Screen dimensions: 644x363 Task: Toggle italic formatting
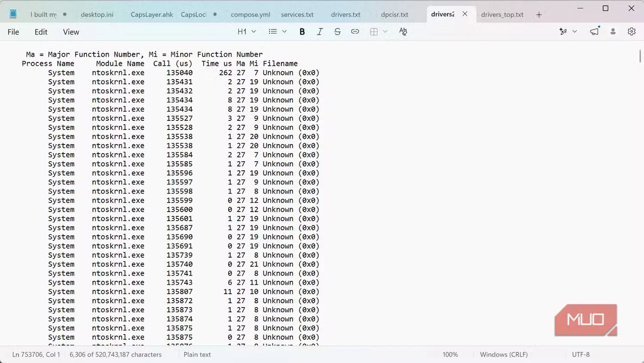(x=320, y=31)
